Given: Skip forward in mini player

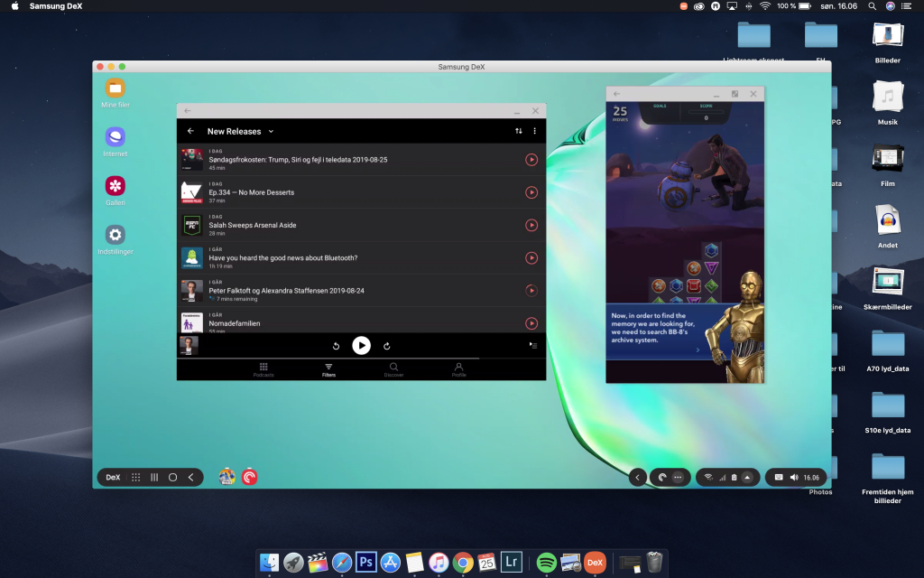Looking at the screenshot, I should pyautogui.click(x=386, y=346).
